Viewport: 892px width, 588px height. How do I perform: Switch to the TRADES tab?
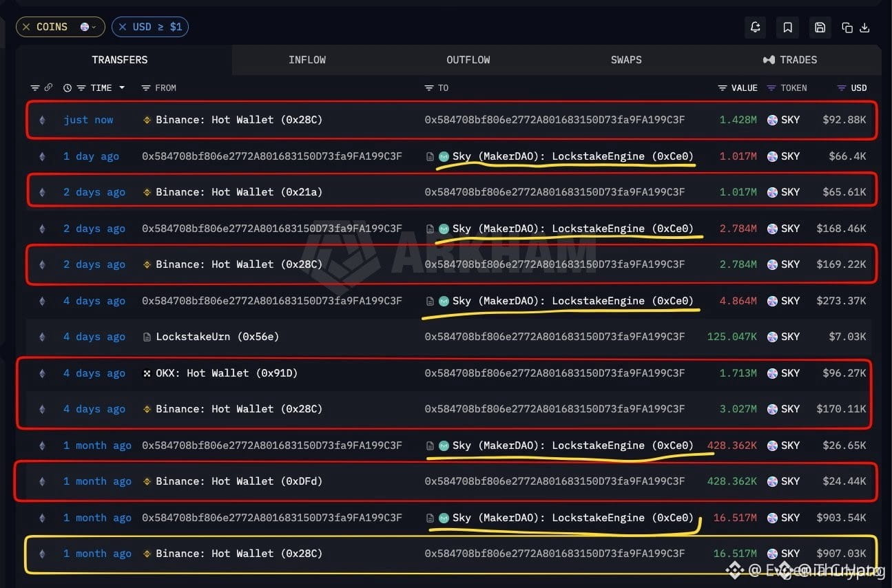[x=790, y=60]
